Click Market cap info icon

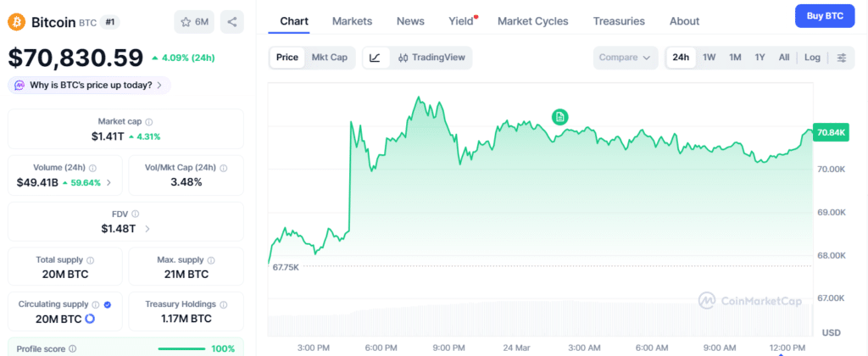coord(149,122)
